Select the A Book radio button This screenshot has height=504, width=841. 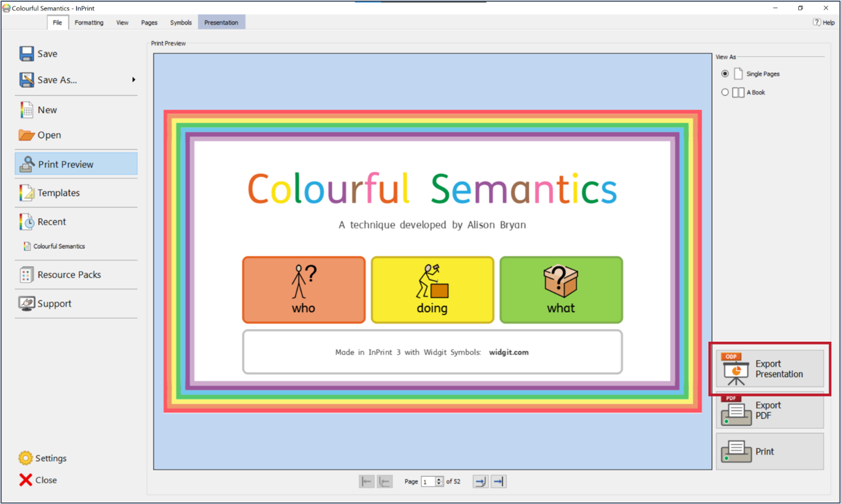[725, 92]
